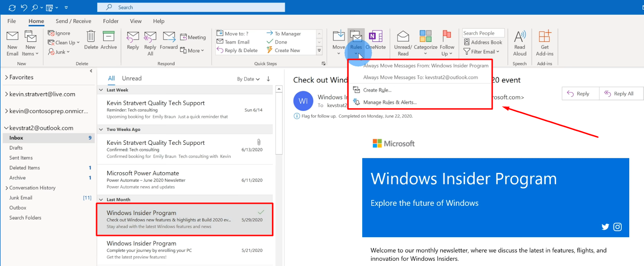This screenshot has height=266, width=644.
Task: Click the Rules ribbon button
Action: pyautogui.click(x=356, y=42)
